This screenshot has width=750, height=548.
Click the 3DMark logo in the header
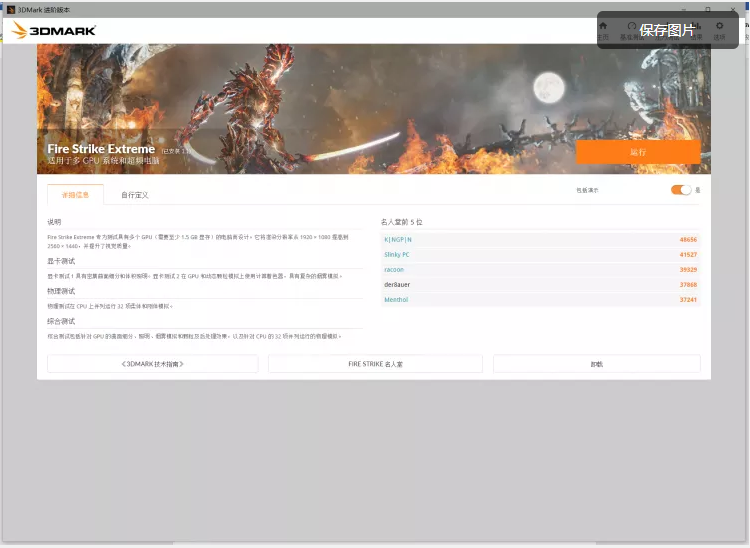(x=53, y=31)
